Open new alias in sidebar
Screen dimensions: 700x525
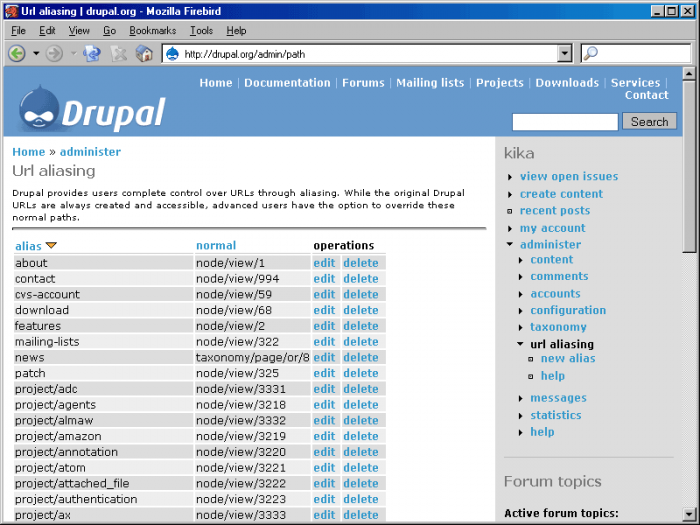(x=568, y=358)
